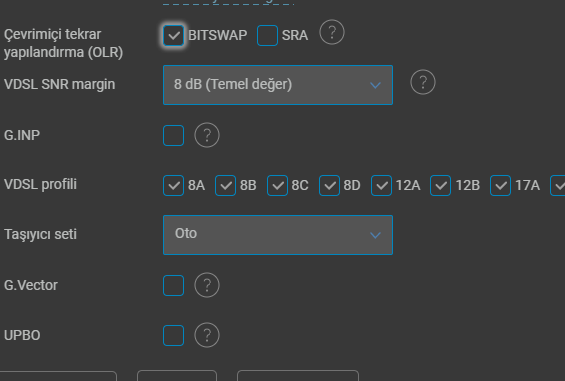Click UPBO help question mark icon

click(x=207, y=335)
